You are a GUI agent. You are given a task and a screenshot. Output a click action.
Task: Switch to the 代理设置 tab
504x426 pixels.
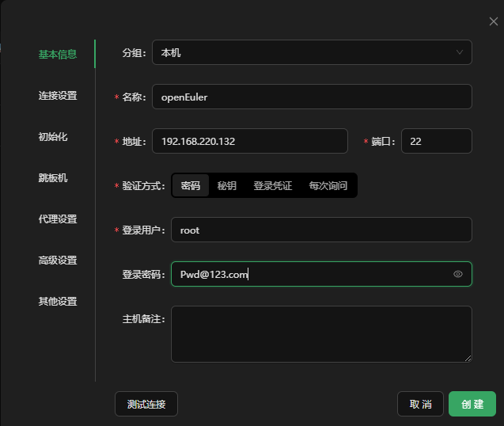pos(58,219)
